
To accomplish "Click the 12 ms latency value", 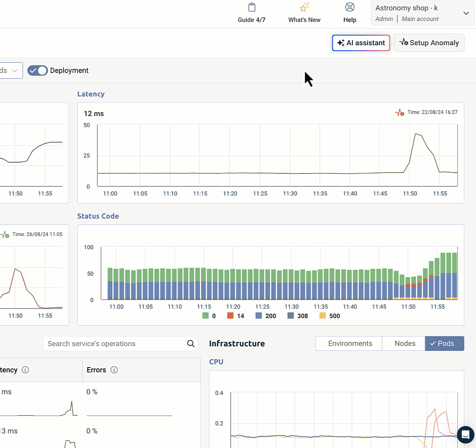I will point(94,114).
